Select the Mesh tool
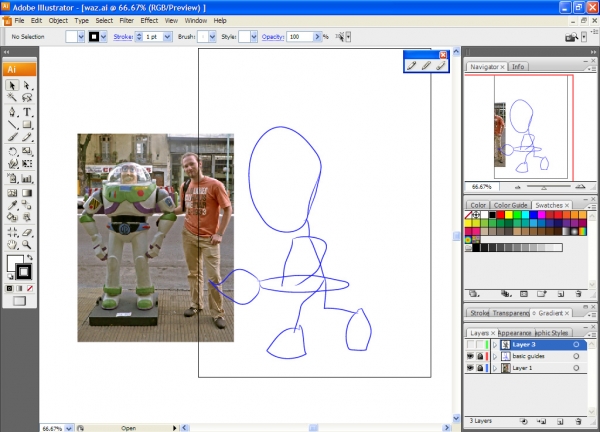 coord(12,193)
